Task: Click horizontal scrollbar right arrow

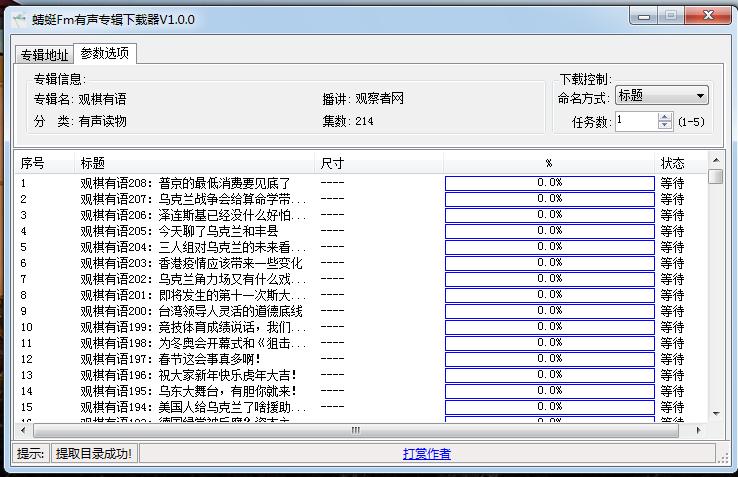Action: click(x=699, y=431)
